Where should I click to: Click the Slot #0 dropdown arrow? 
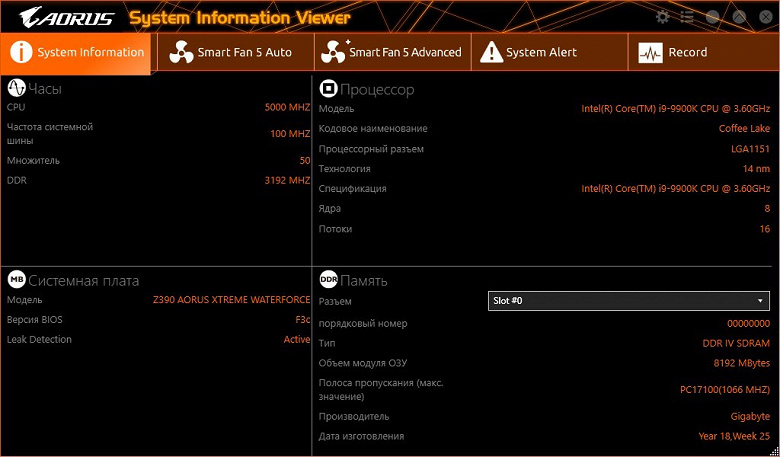[x=760, y=301]
